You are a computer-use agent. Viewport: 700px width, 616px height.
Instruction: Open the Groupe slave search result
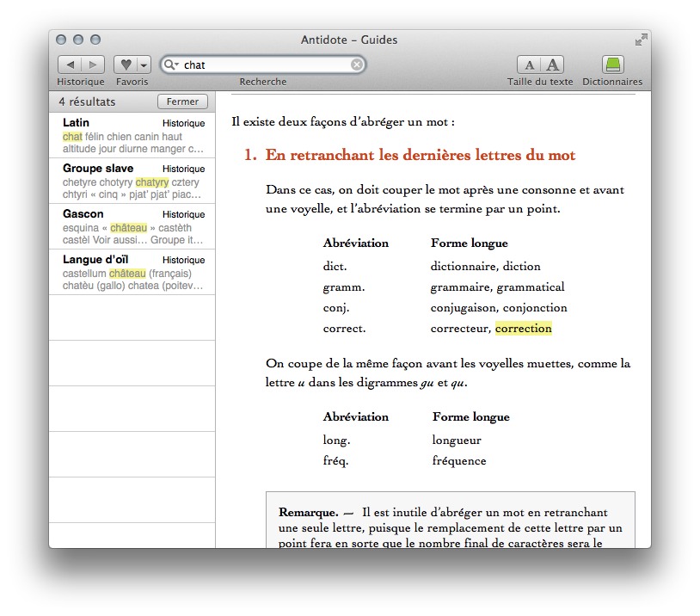pyautogui.click(x=132, y=181)
